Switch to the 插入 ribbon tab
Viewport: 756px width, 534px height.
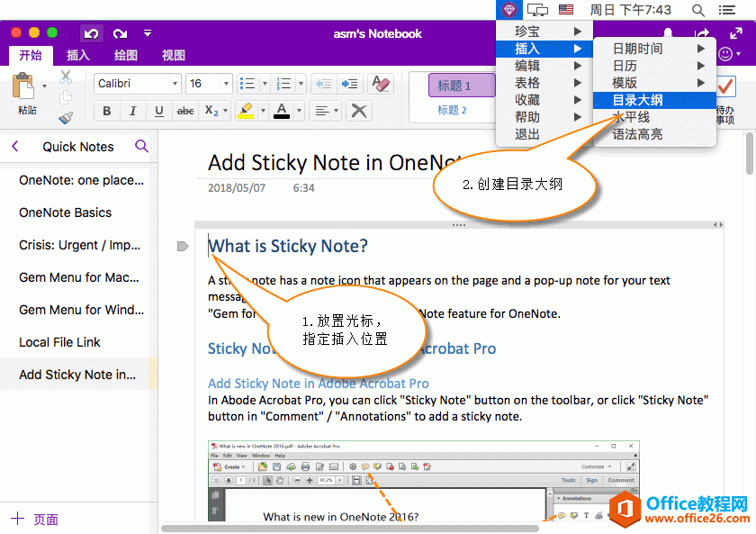[78, 55]
